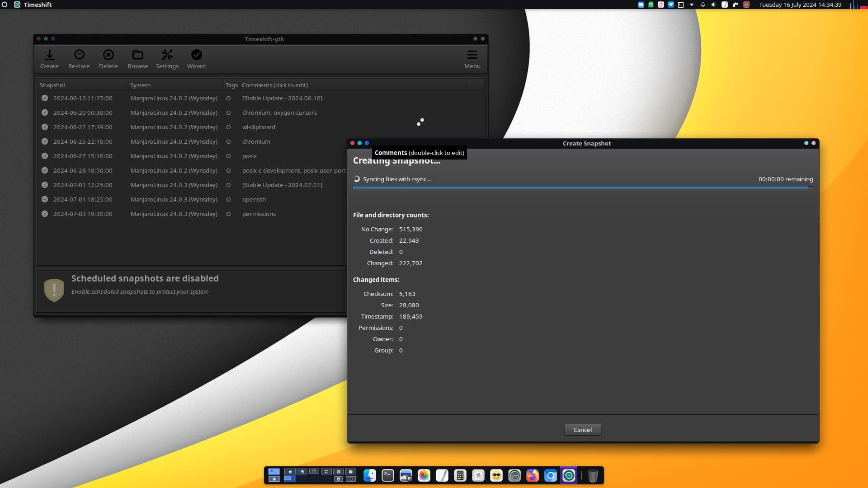Open the Trash from the dock
The image size is (868, 488).
coord(593,475)
